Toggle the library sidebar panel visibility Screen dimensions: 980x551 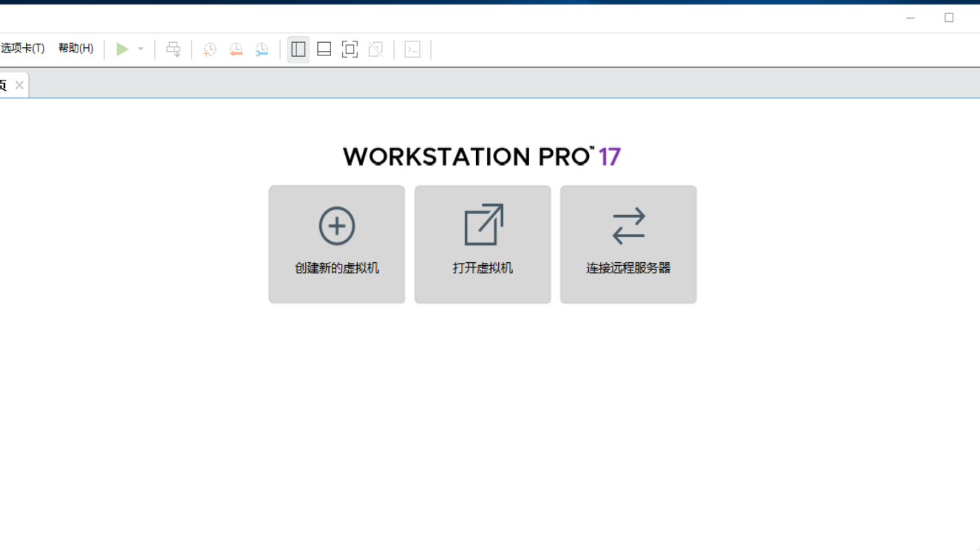(x=299, y=49)
